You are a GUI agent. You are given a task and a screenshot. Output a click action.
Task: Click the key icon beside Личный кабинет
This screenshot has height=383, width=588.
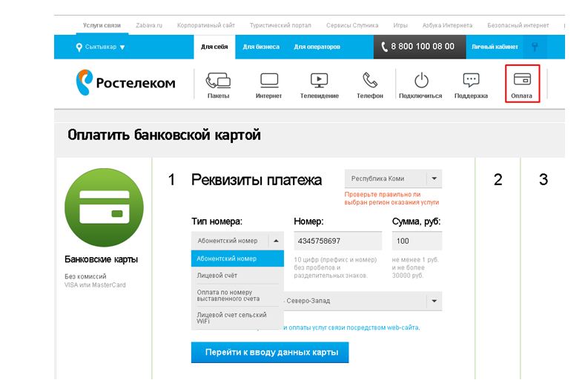pyautogui.click(x=533, y=47)
